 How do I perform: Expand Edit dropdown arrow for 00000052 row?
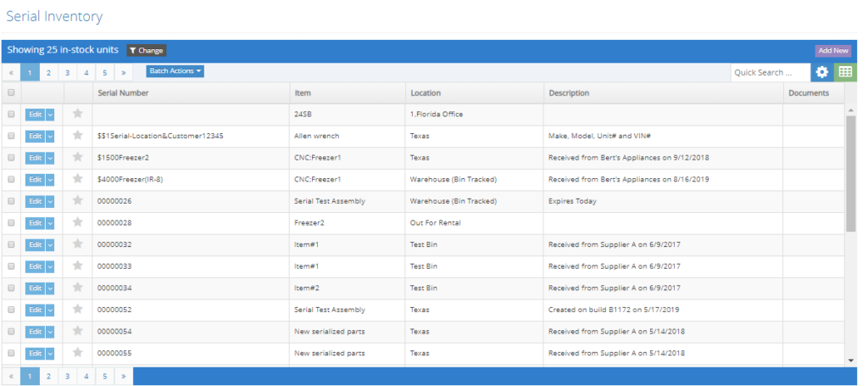click(50, 310)
